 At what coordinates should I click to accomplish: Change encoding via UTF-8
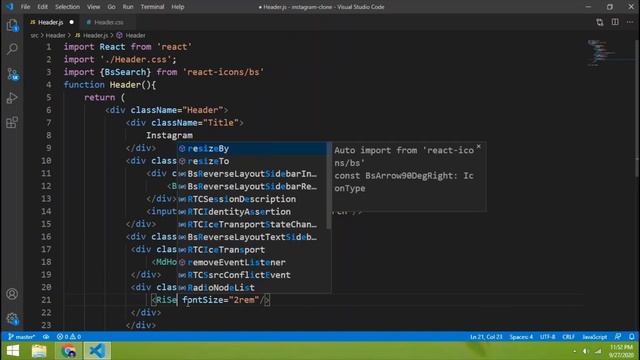(x=547, y=337)
